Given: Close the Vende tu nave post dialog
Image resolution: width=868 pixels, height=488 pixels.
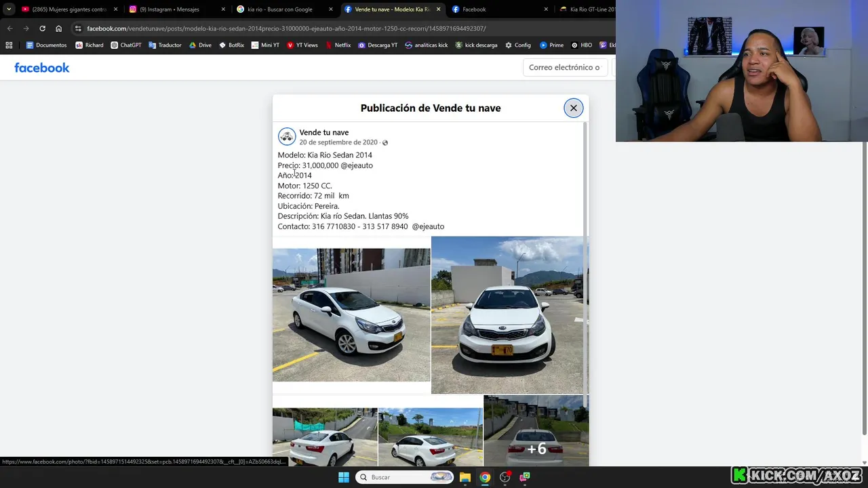Looking at the screenshot, I should (573, 108).
